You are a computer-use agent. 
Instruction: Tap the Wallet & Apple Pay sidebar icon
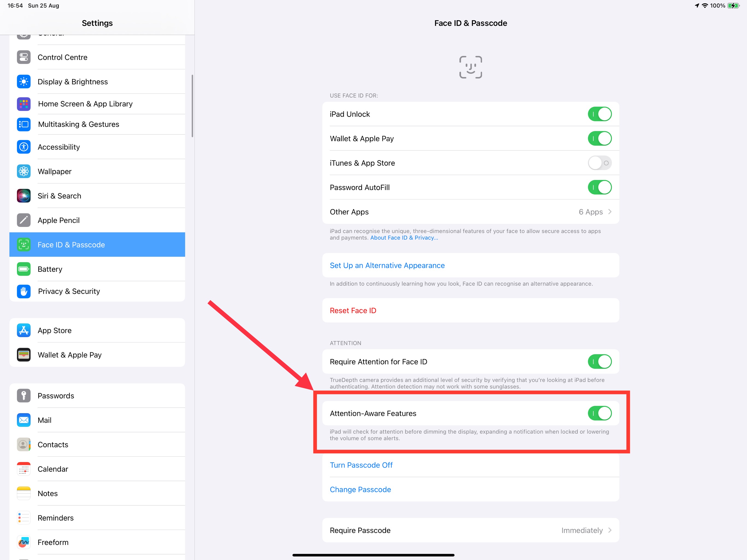[x=24, y=355]
